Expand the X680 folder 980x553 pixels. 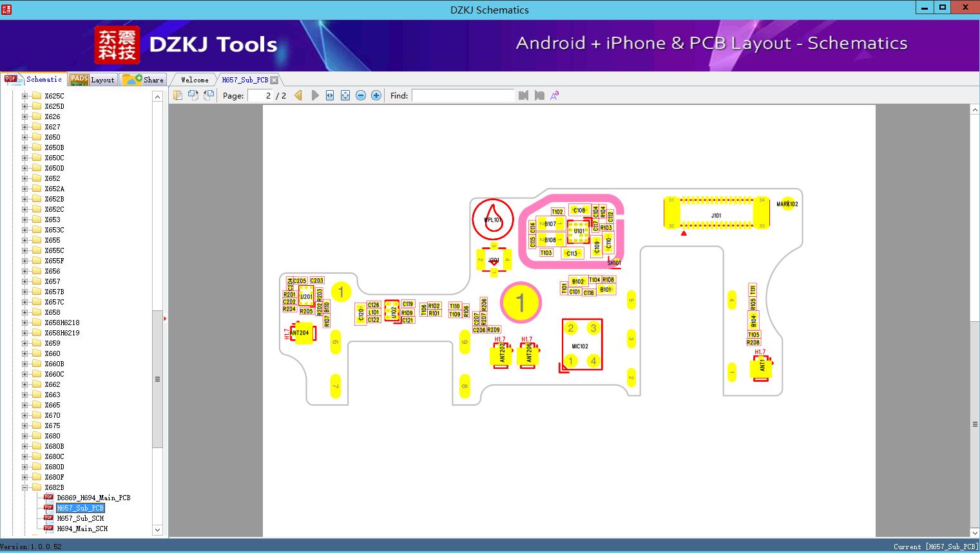[x=25, y=436]
